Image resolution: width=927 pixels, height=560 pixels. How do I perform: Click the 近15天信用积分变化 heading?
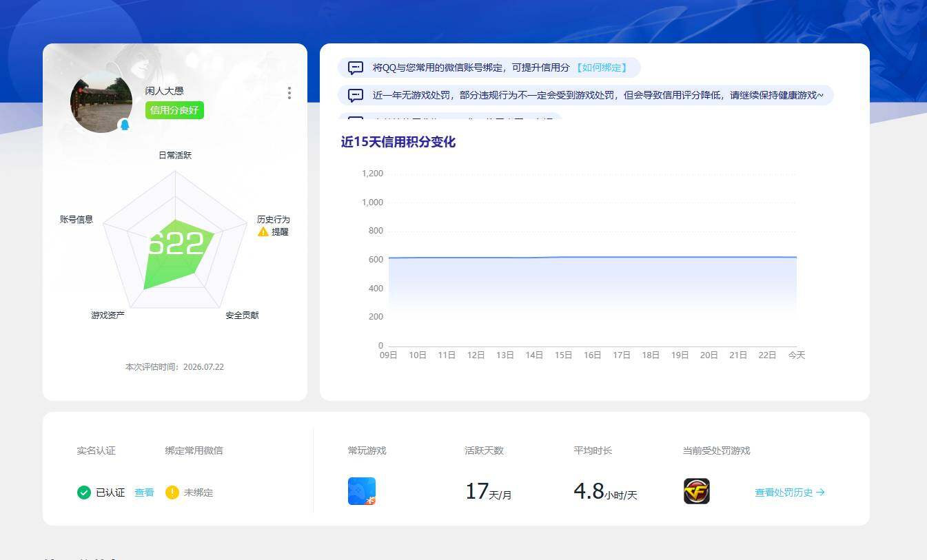pyautogui.click(x=398, y=142)
